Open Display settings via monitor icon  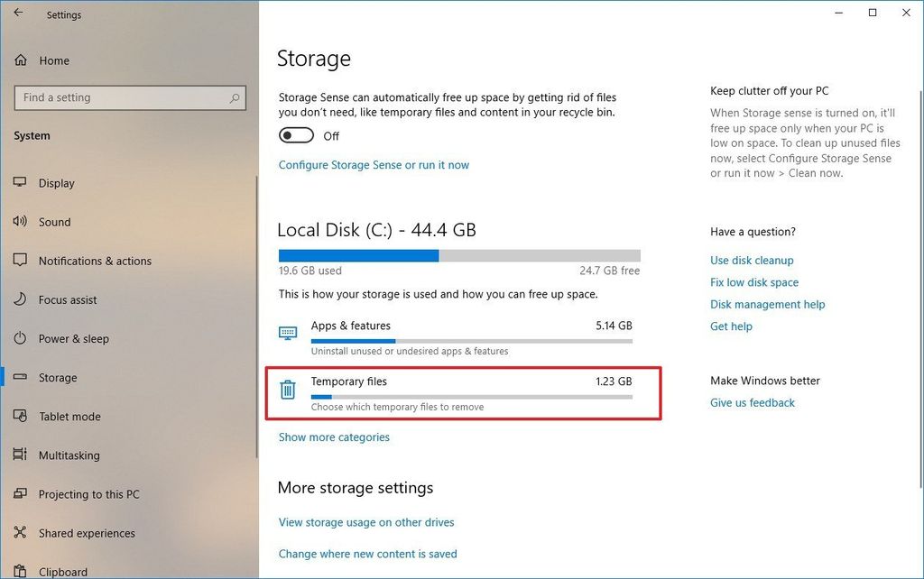pos(20,182)
